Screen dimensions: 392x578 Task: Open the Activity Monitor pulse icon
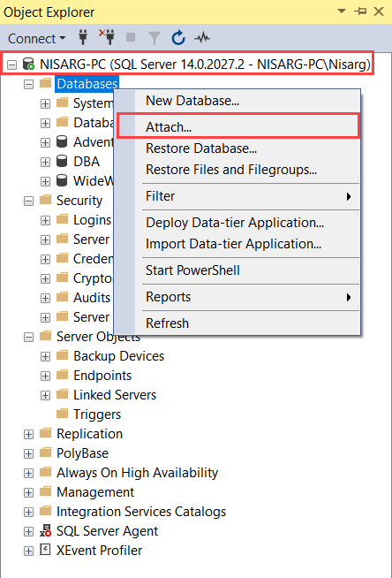tap(202, 38)
